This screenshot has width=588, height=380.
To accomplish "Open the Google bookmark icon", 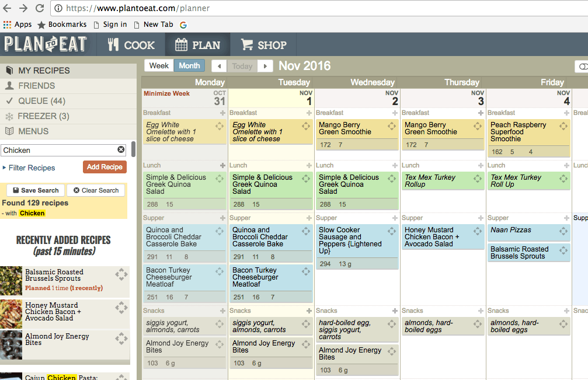I will (183, 25).
